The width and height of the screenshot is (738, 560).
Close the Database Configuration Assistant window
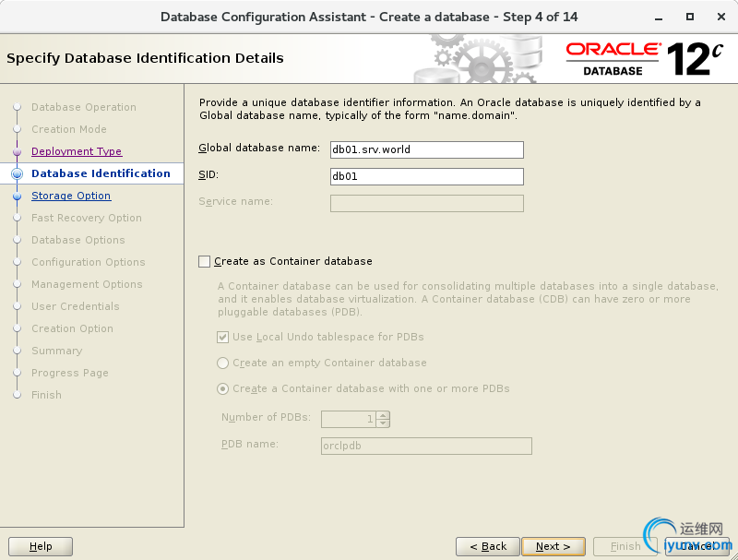[721, 17]
